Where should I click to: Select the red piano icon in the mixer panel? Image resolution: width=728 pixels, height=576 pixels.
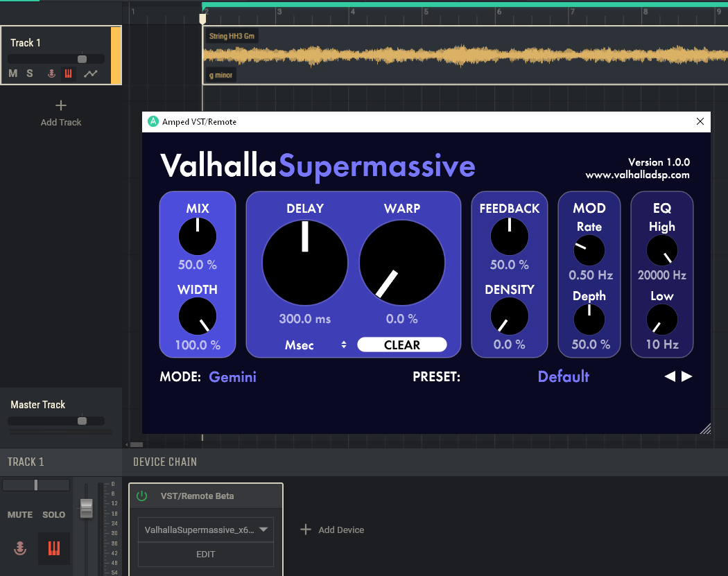(54, 548)
